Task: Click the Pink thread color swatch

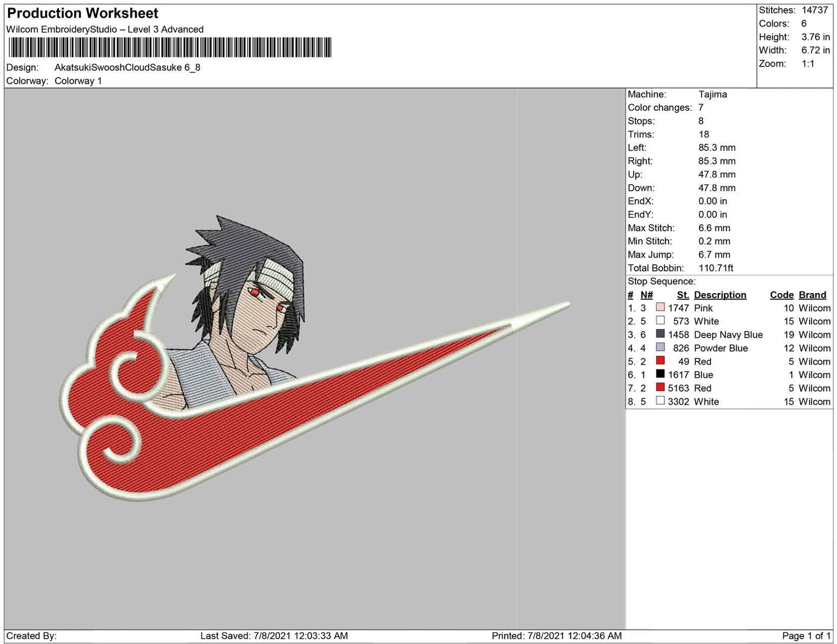Action: click(660, 308)
